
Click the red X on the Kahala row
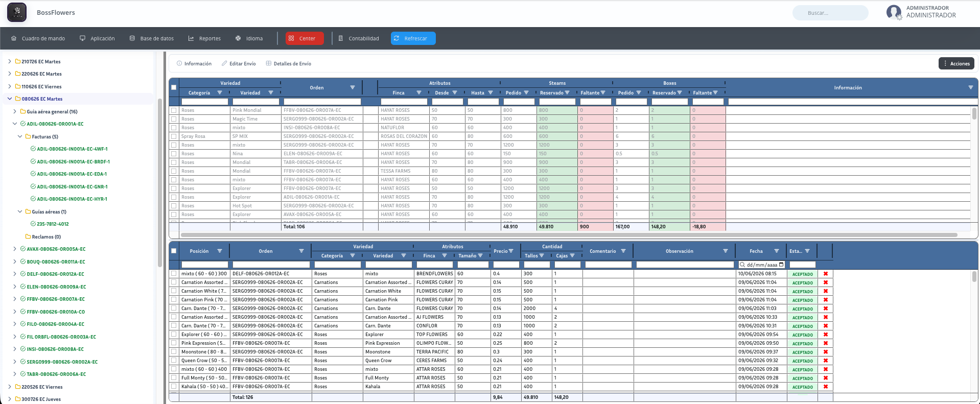pos(826,387)
